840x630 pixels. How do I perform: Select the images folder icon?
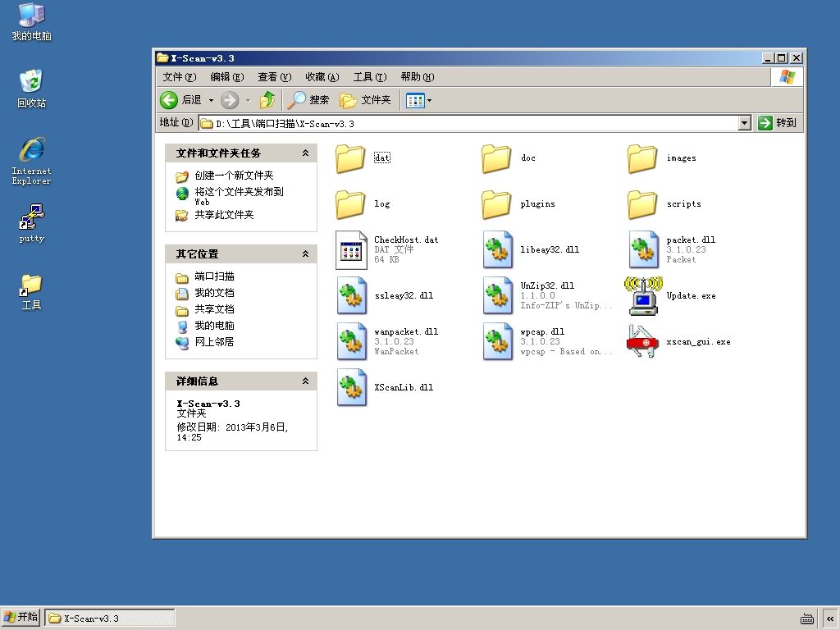pos(642,158)
